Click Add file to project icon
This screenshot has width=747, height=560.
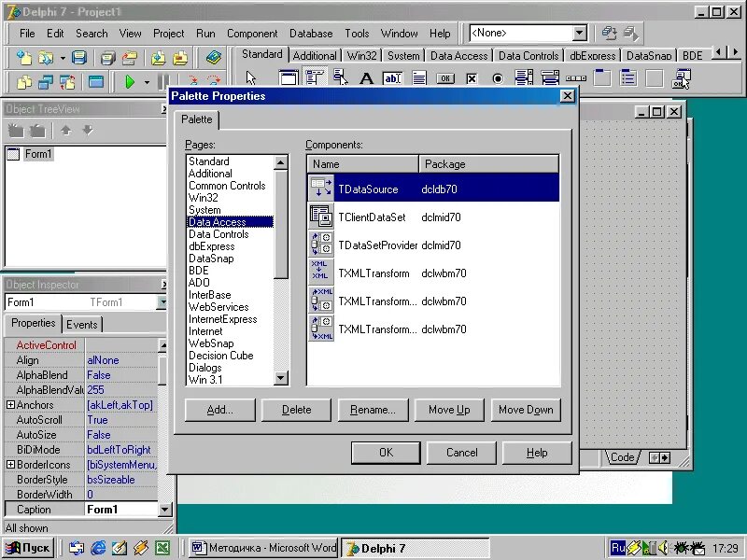158,58
